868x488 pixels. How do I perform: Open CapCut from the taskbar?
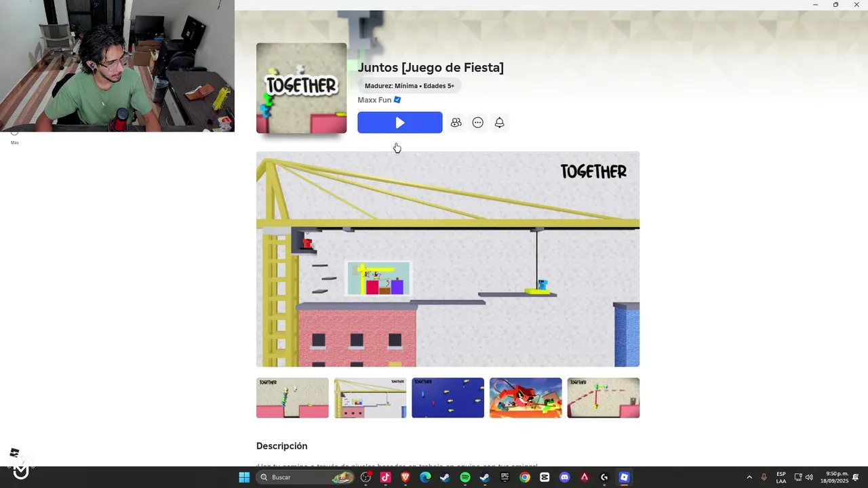pos(545,477)
